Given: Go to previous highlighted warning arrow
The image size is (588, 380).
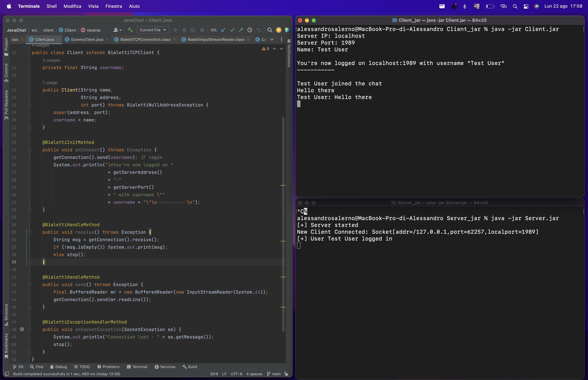Looking at the screenshot, I should [274, 49].
